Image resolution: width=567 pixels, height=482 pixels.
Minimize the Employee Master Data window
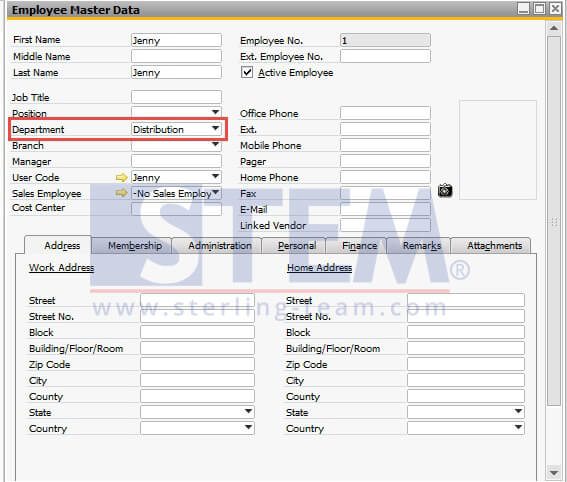tap(523, 8)
